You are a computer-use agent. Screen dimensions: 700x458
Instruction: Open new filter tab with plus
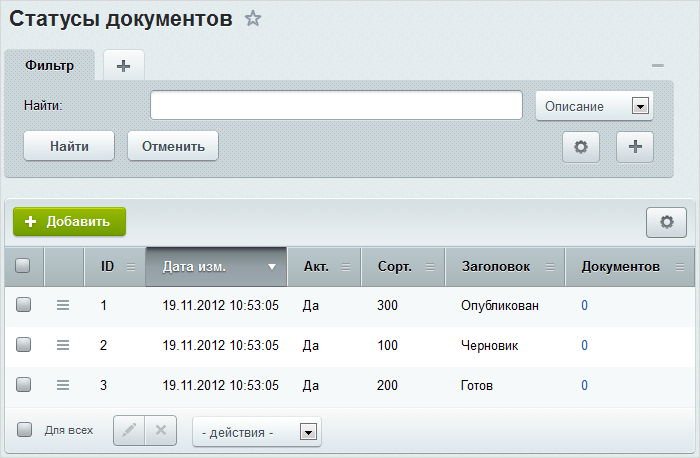(x=124, y=66)
